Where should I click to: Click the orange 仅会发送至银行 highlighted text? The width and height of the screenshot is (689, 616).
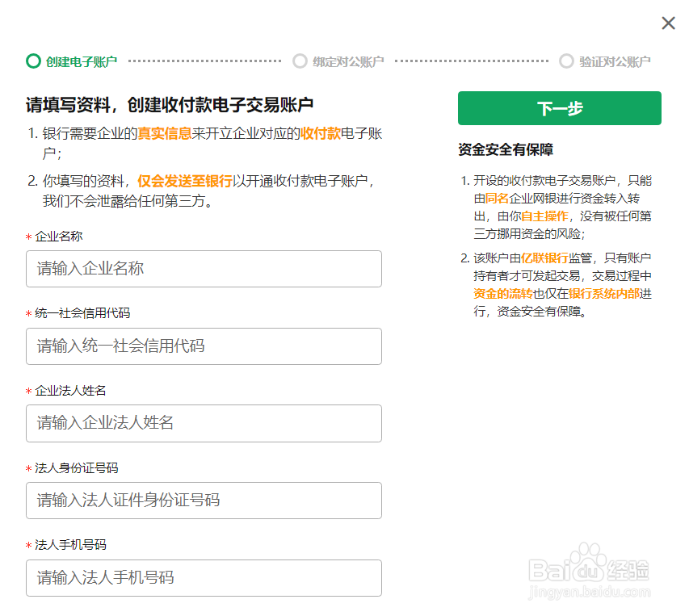coord(185,181)
